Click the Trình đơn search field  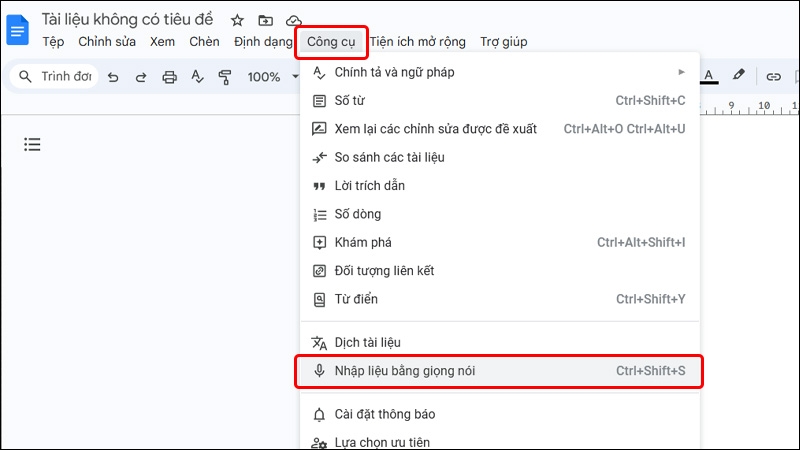pos(55,77)
